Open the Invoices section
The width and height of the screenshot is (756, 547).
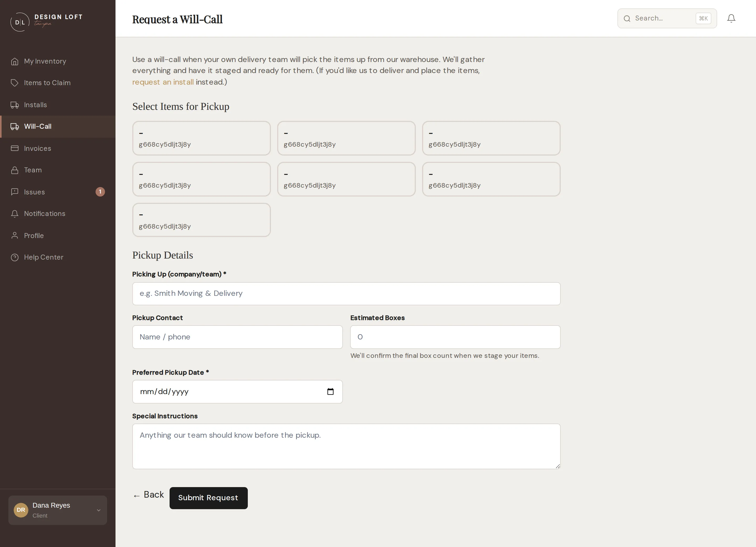coord(58,148)
